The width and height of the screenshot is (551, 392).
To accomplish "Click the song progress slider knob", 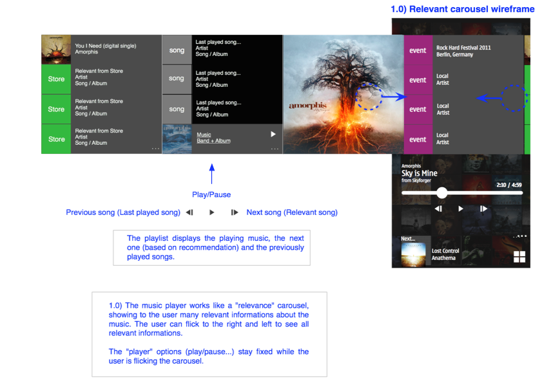I will pyautogui.click(x=441, y=192).
